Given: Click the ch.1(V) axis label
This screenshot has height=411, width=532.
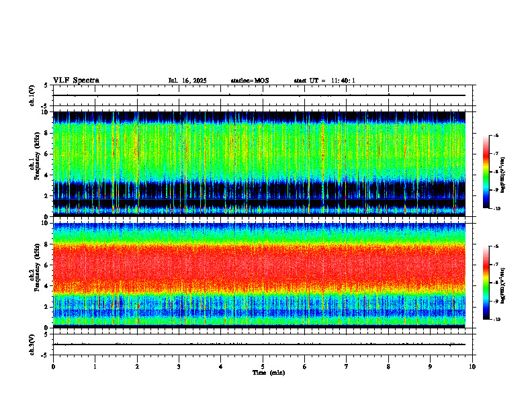Looking at the screenshot, I should click(x=32, y=95).
